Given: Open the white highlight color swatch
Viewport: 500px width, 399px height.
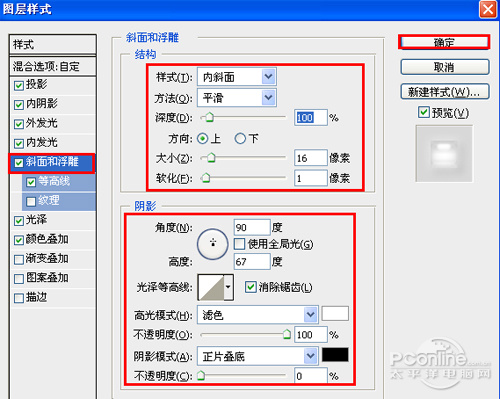Looking at the screenshot, I should pos(335,314).
